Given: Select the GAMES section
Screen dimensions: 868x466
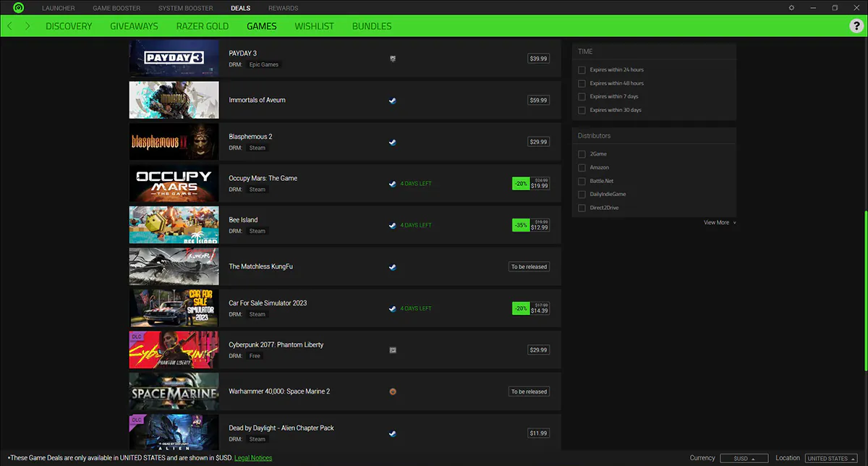Looking at the screenshot, I should click(262, 26).
